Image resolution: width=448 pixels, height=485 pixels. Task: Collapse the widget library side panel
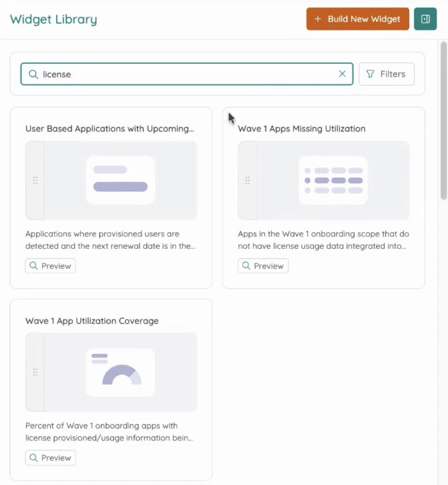pyautogui.click(x=425, y=19)
